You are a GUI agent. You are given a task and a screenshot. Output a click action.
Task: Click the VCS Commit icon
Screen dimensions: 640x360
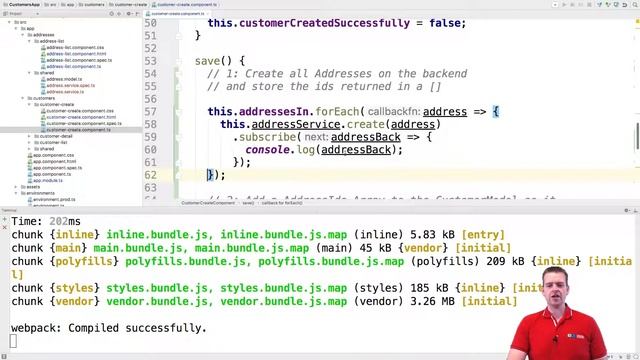coord(608,5)
